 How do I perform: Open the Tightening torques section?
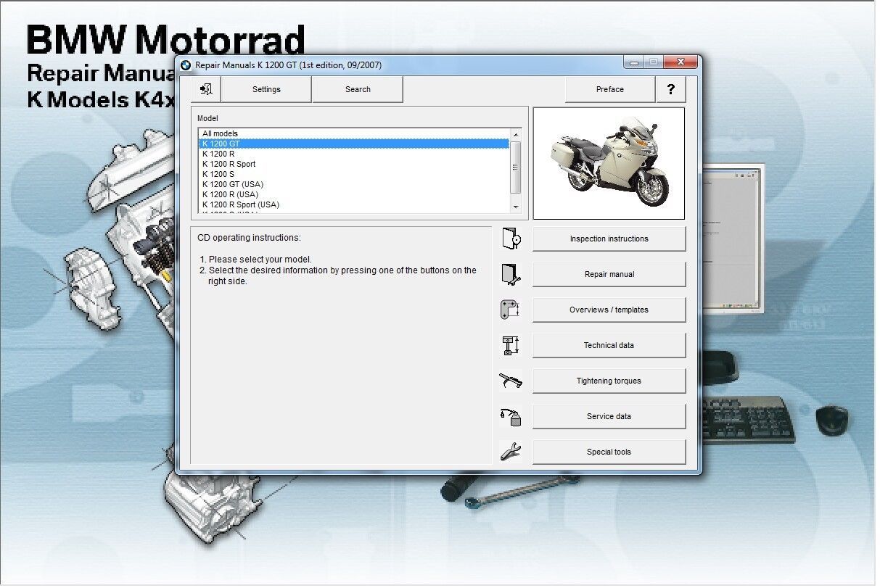(609, 381)
